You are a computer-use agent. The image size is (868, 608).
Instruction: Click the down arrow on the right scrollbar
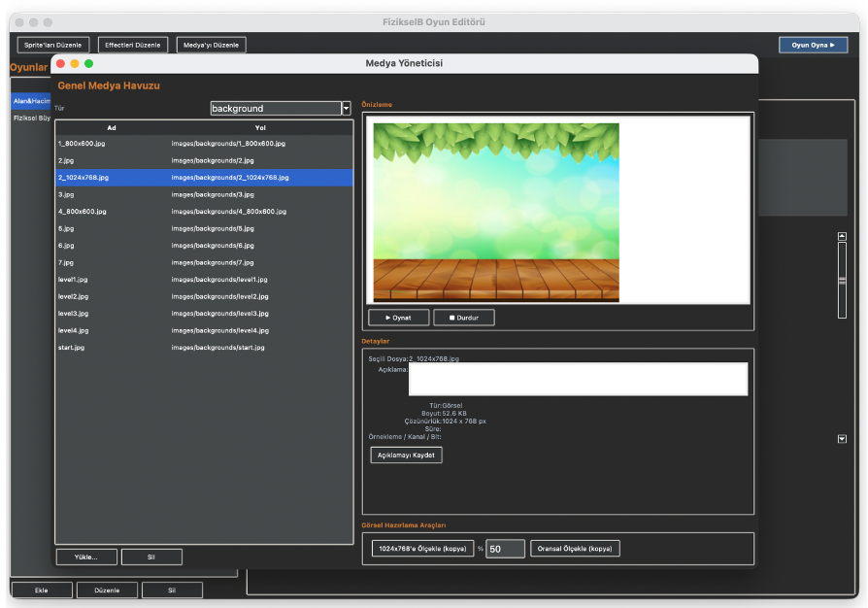coord(841,440)
